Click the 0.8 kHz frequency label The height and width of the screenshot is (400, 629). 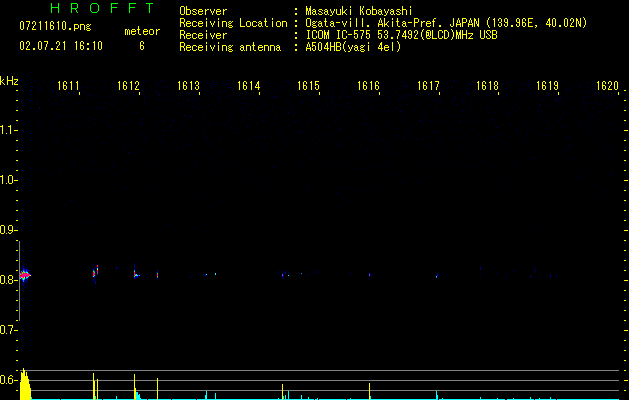click(7, 280)
